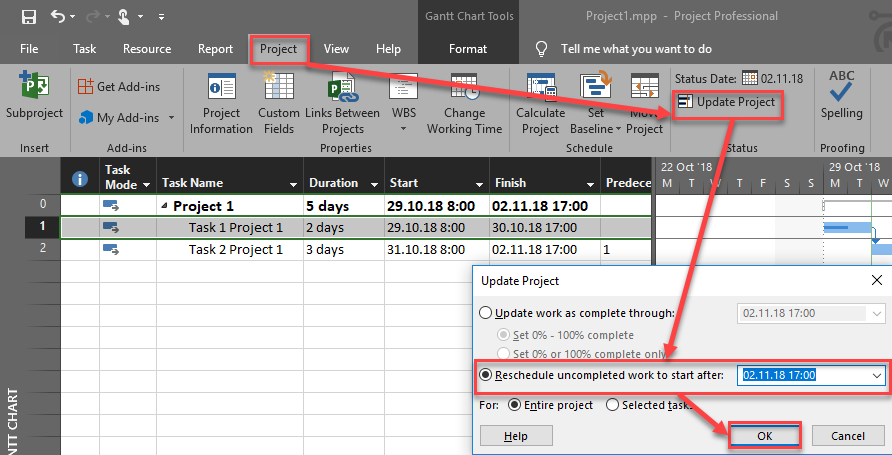Viewport: 892px width, 455px height.
Task: Open Project Information icon
Action: tap(221, 88)
